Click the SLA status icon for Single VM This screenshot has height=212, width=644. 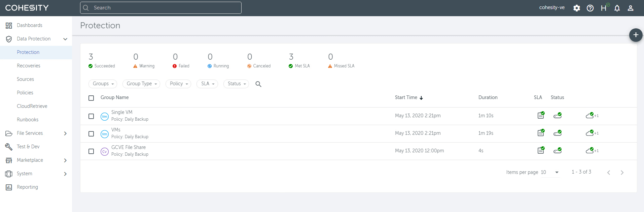pos(541,115)
